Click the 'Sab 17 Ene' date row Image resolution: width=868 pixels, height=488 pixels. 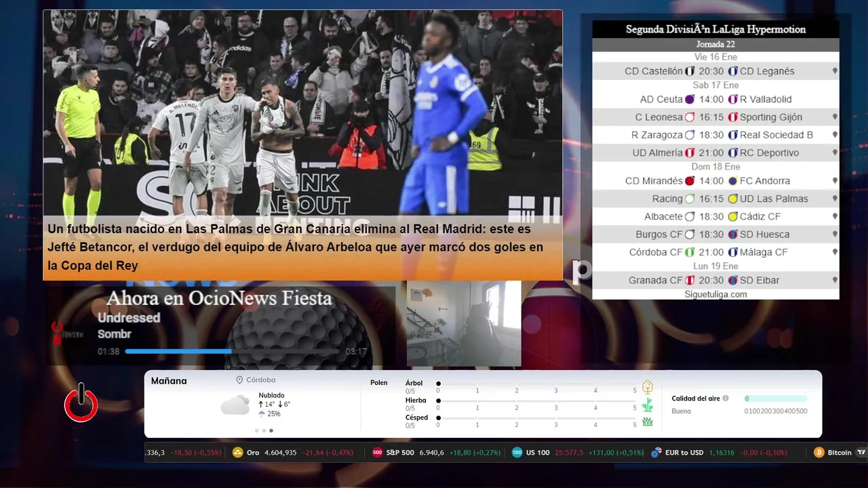point(715,85)
